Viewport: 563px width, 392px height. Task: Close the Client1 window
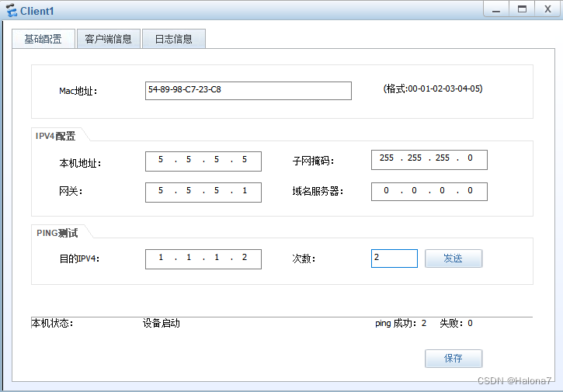[547, 9]
